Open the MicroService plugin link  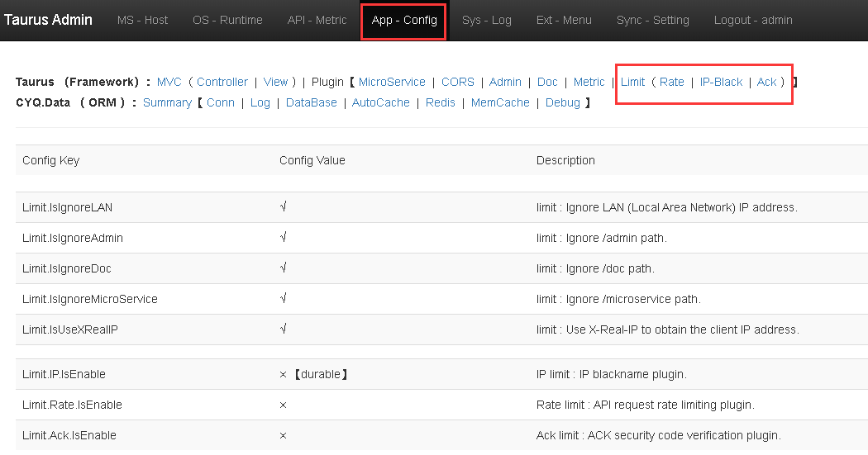click(x=392, y=82)
